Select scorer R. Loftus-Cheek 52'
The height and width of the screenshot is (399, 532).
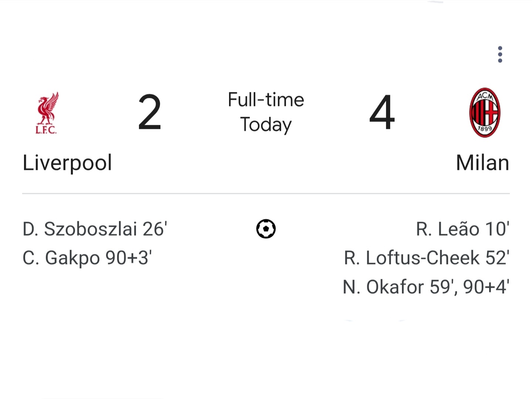[427, 258]
